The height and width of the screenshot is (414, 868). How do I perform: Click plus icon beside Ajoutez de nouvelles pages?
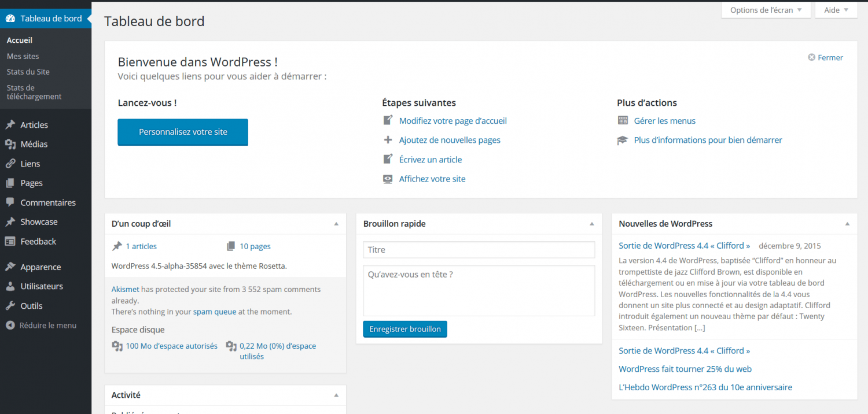pos(388,140)
